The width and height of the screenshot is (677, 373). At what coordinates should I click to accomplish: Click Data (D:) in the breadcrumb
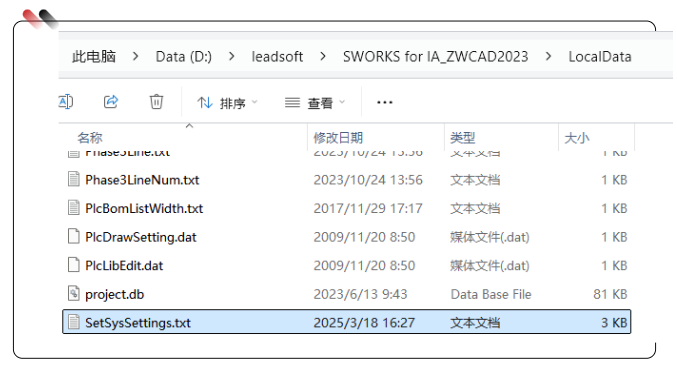(x=183, y=57)
